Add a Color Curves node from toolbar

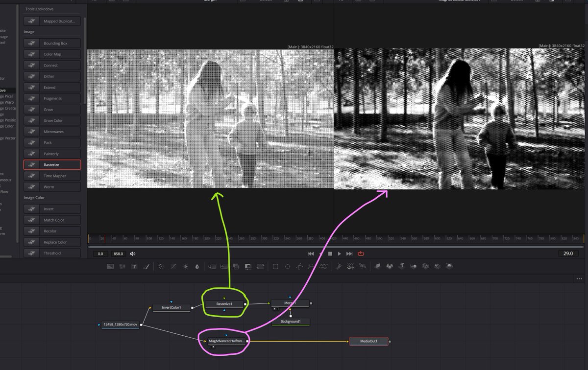click(173, 266)
